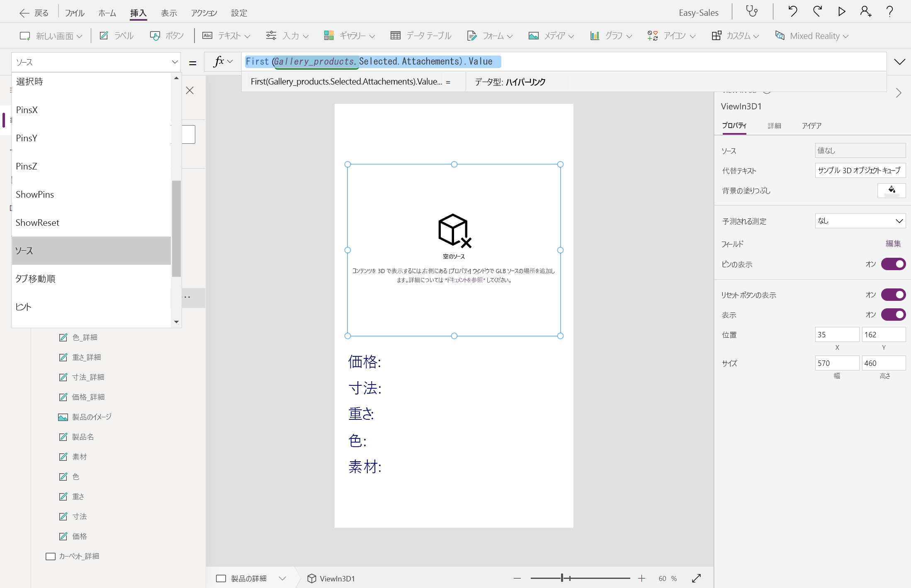Open the 背景の塗りつぶし fill picker

click(x=892, y=191)
